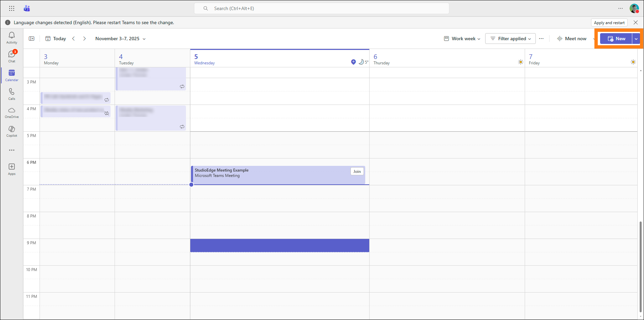Expand the November 3–7, 2025 date picker
This screenshot has height=320, width=644.
pos(121,39)
